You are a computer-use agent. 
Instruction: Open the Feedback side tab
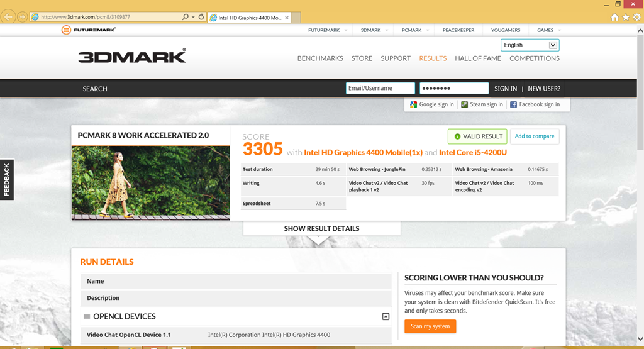tap(7, 180)
